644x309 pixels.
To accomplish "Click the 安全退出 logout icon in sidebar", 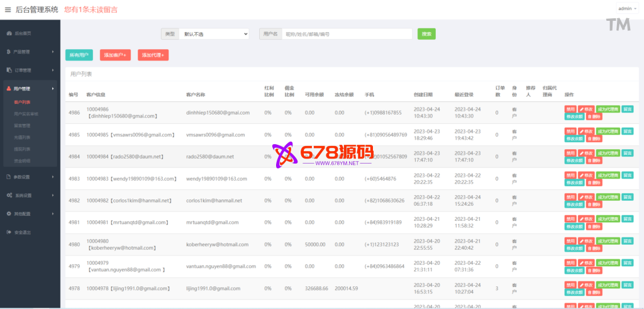I will tap(9, 232).
